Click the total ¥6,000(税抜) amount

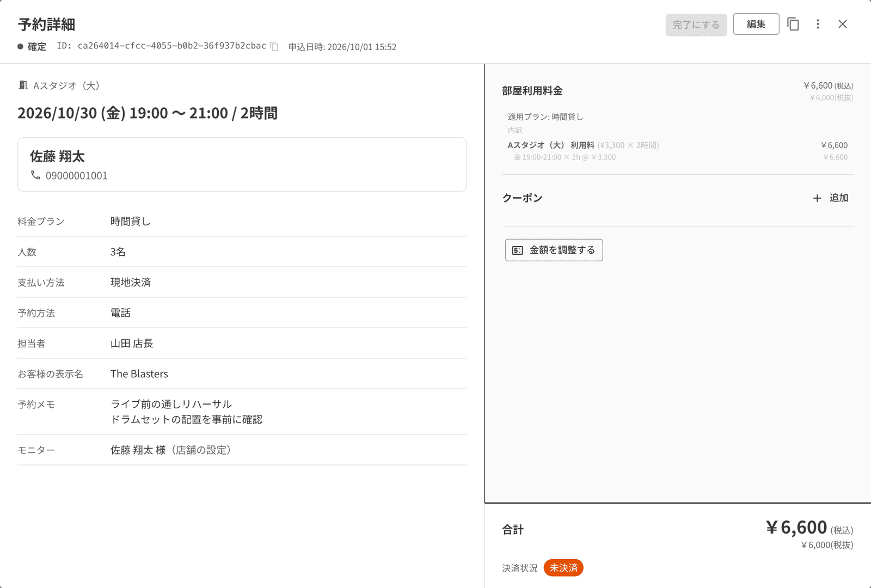(x=827, y=545)
